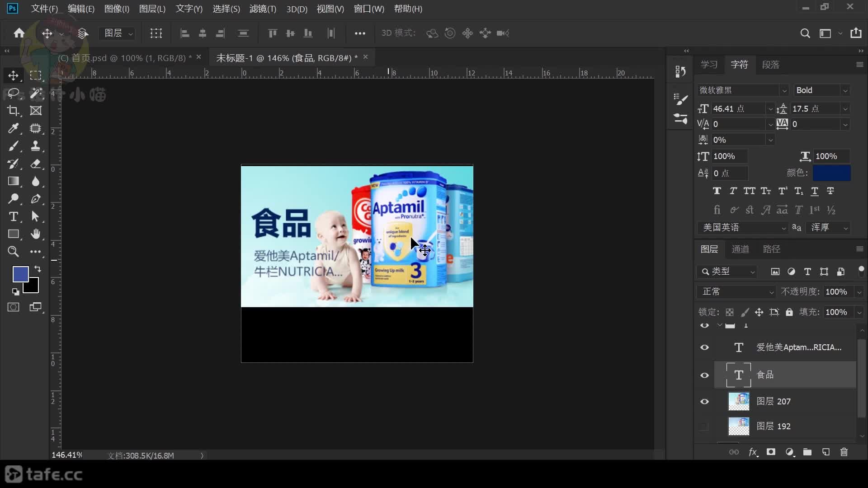Open the Share icon top right

[856, 33]
